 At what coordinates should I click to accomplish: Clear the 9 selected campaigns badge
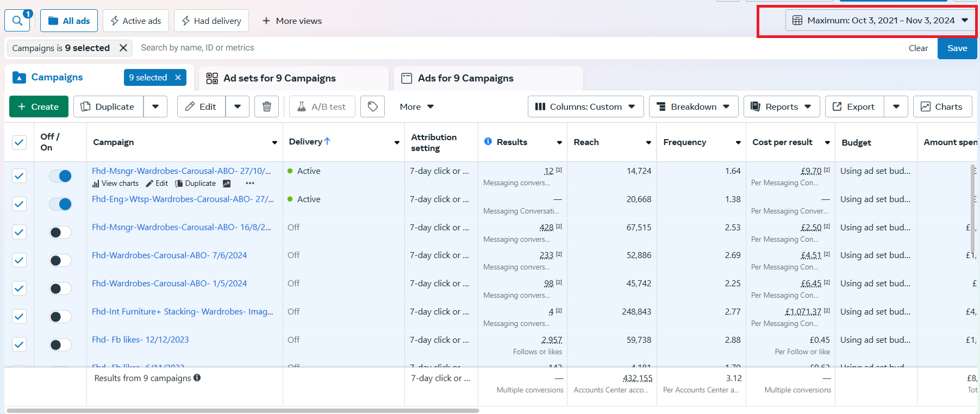click(178, 78)
